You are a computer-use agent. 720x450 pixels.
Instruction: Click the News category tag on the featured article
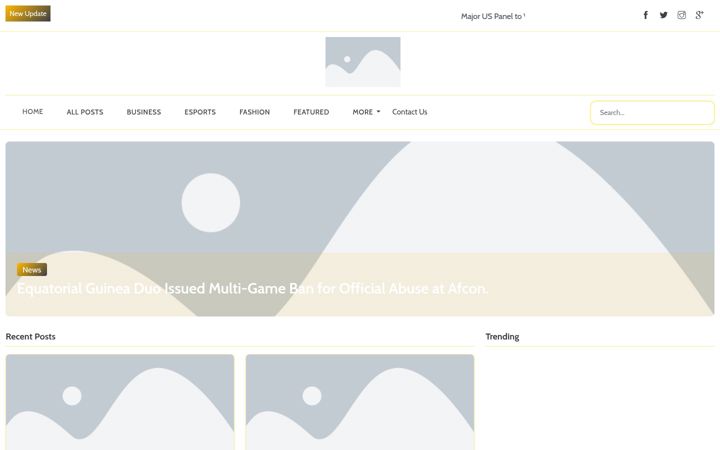pyautogui.click(x=32, y=270)
